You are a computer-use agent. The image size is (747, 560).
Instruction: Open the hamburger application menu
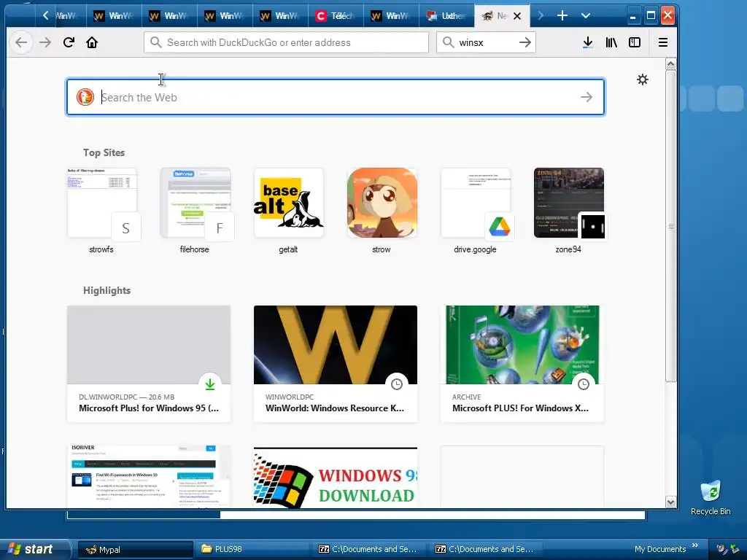(x=662, y=42)
